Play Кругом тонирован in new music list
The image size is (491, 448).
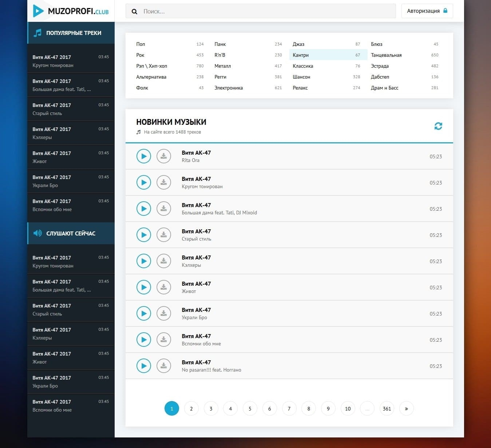(144, 183)
